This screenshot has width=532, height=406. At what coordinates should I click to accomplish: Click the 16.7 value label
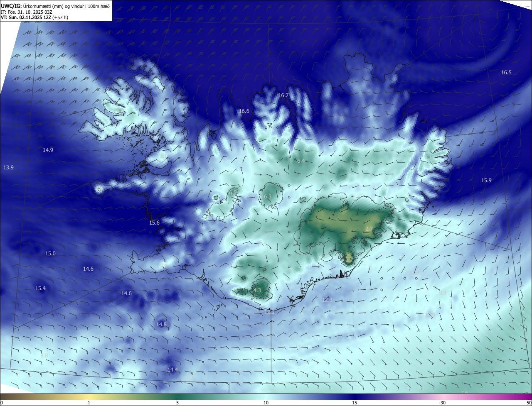[x=283, y=95]
